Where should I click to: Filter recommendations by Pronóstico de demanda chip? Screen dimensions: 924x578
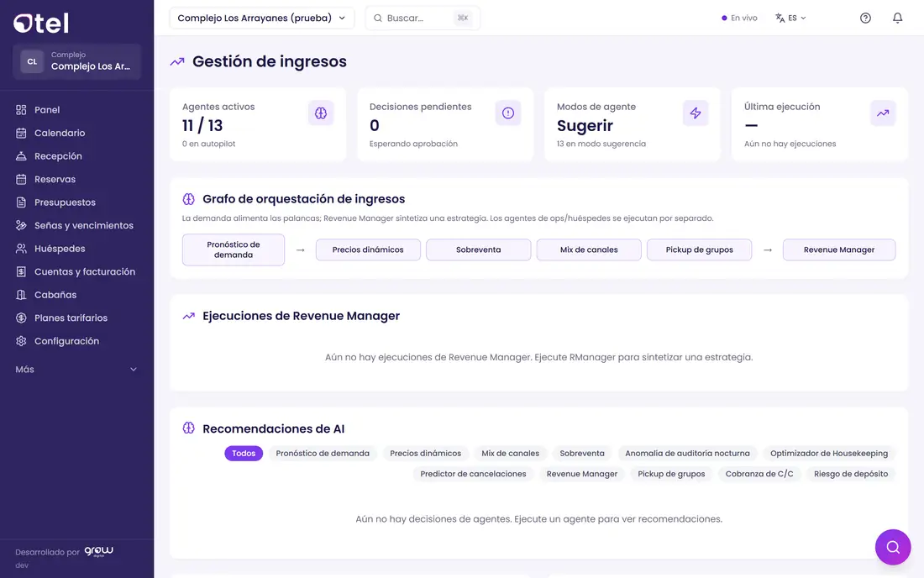click(x=323, y=453)
